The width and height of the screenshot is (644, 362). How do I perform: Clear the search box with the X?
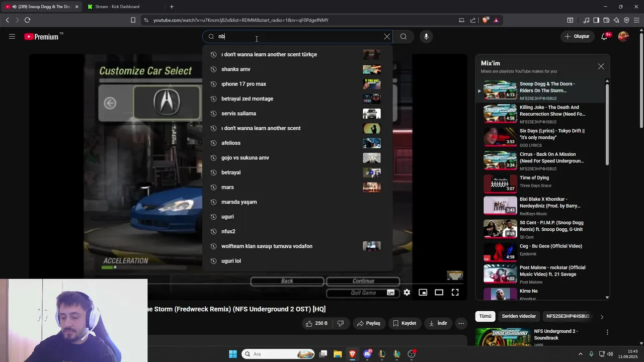pos(387,36)
